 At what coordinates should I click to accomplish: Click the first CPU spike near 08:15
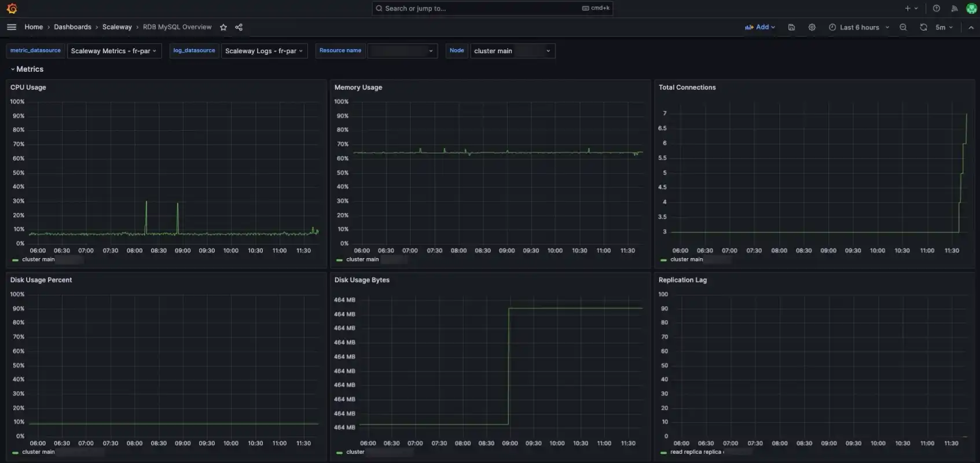point(146,217)
